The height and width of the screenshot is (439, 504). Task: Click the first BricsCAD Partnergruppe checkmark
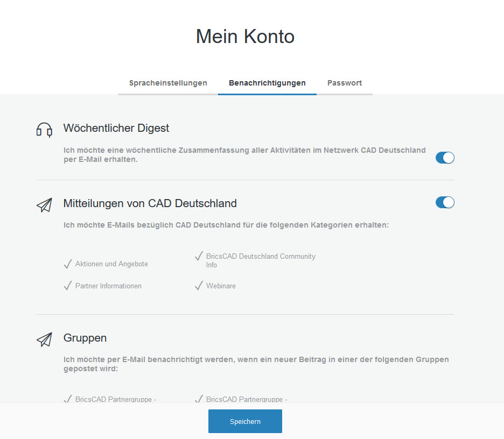tap(67, 399)
